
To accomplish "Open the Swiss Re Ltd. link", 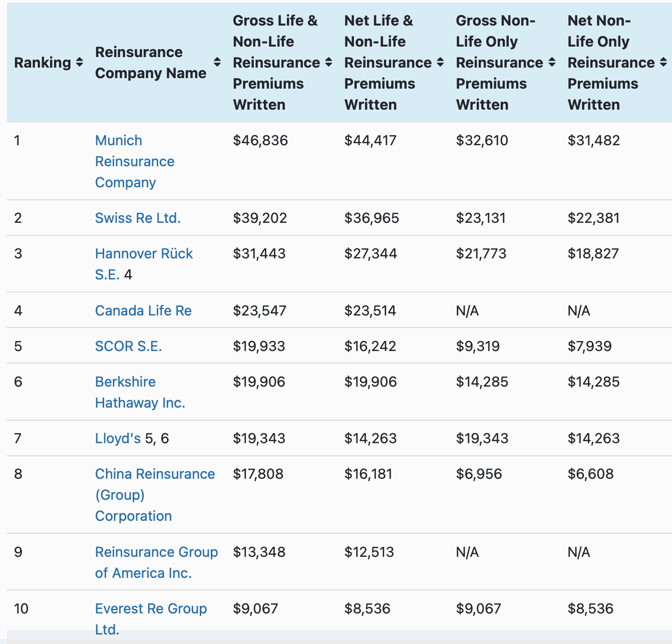I will coord(138,218).
